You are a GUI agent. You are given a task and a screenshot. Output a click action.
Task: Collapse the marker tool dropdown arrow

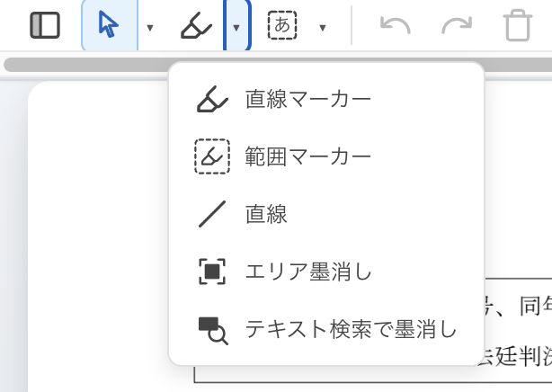click(x=236, y=25)
